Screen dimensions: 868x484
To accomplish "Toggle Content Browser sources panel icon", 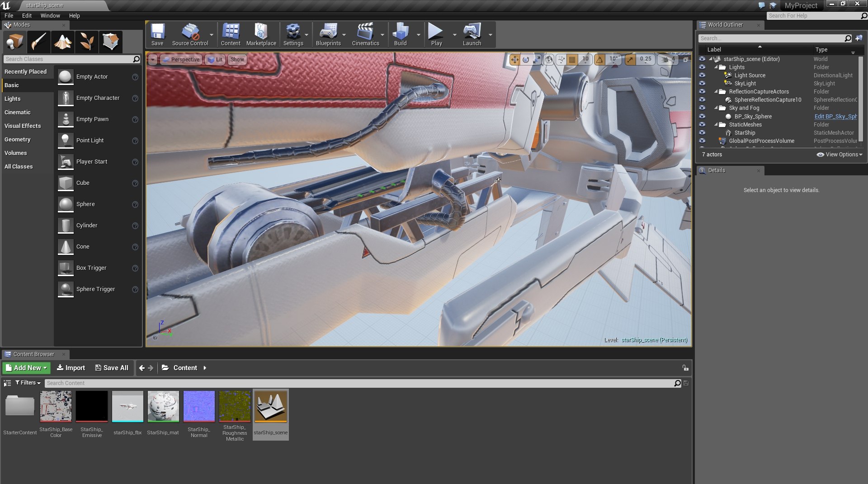I will click(x=7, y=383).
